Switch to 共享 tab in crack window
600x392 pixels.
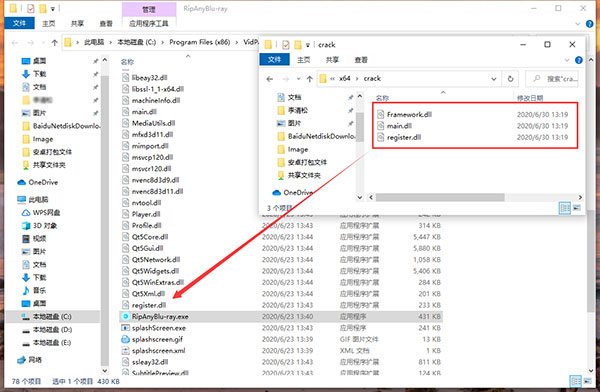coord(332,60)
